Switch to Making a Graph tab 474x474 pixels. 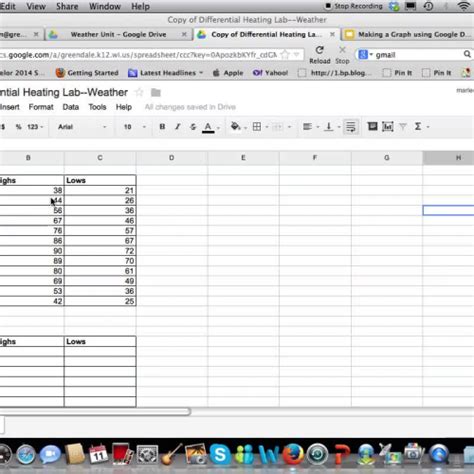coord(408,34)
